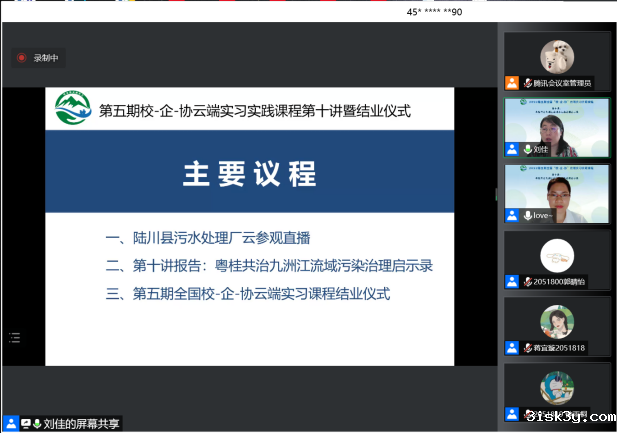Select the 刘佳的屏幕共享 label

click(82, 423)
